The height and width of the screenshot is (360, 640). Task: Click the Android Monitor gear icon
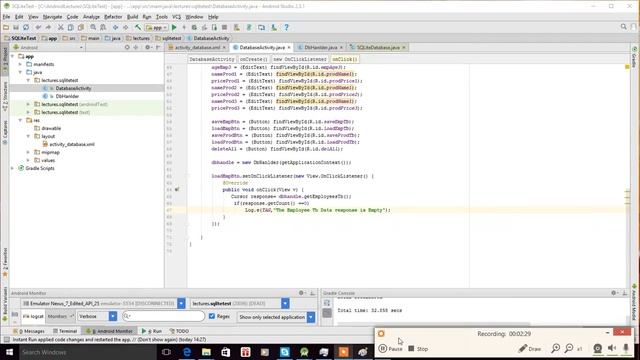[x=301, y=293]
